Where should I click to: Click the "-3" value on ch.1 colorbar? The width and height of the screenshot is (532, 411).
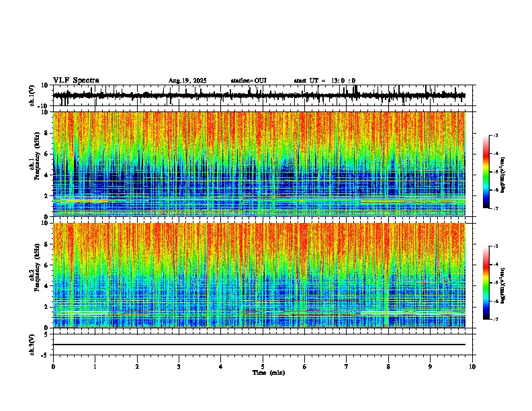click(495, 135)
